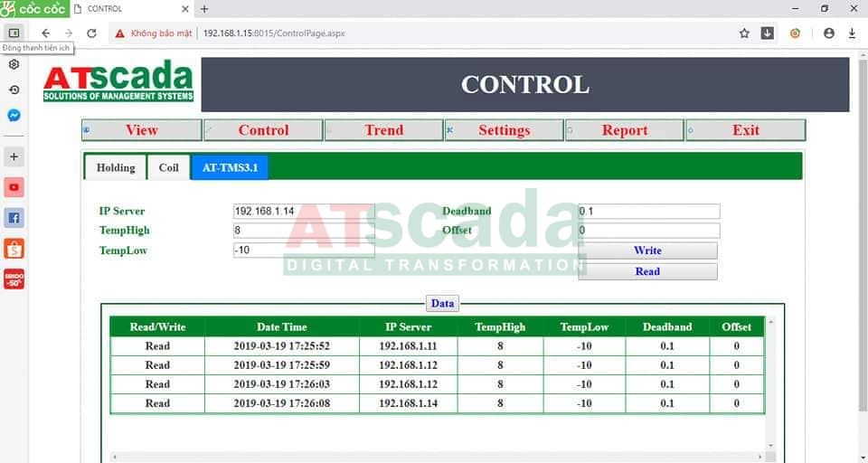Open the user profile icon in toolbar

point(829,33)
